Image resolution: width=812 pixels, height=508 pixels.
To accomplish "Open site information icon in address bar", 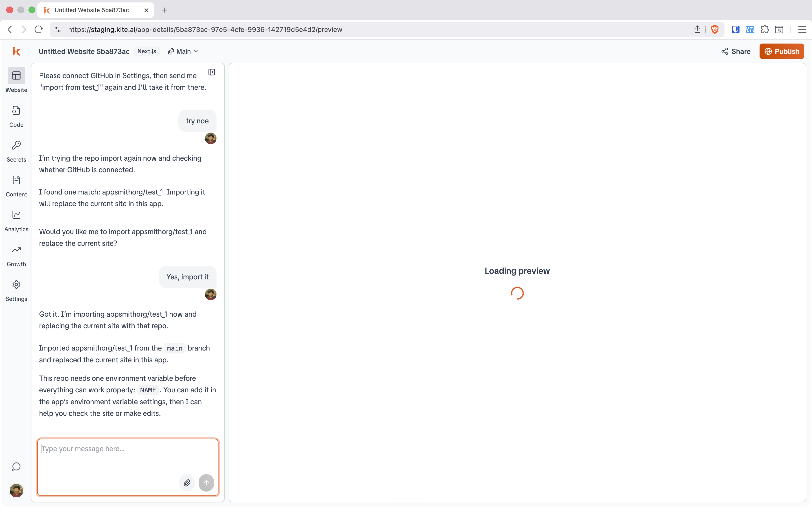I will coord(58,30).
